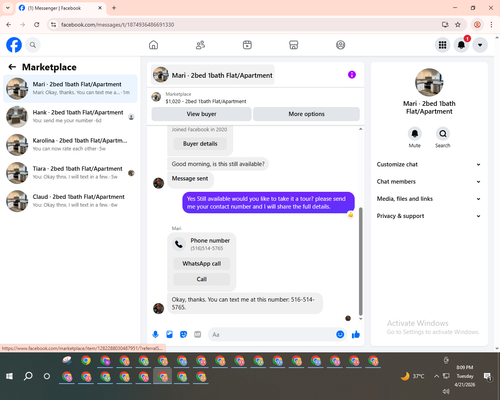Open Hank - 2bed 1bath conversation
The width and height of the screenshot is (500, 400).
tap(70, 117)
